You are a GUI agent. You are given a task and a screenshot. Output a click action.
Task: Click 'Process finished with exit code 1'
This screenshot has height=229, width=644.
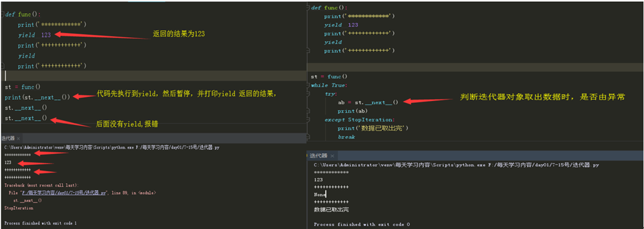[x=40, y=223]
